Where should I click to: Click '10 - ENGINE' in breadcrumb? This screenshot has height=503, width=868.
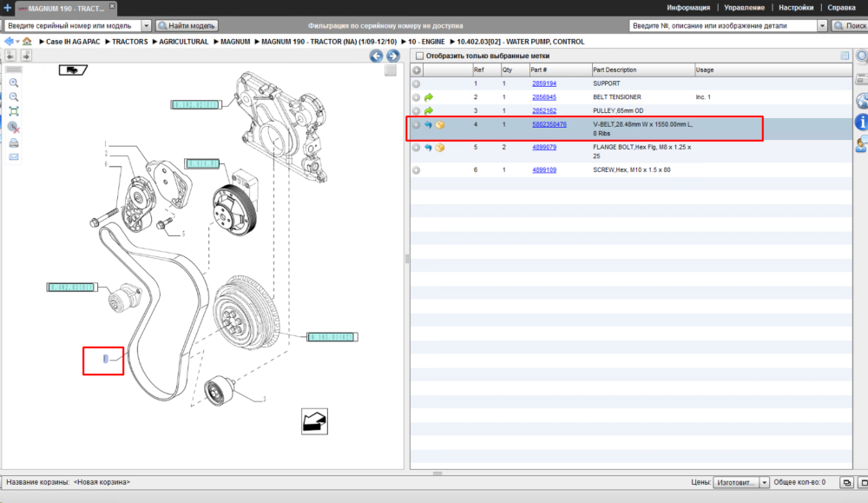pyautogui.click(x=426, y=42)
